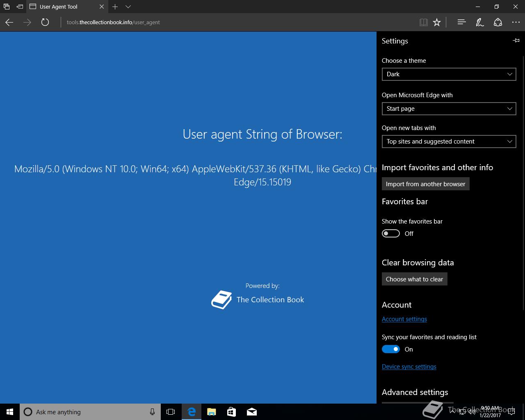This screenshot has height=420, width=525.
Task: Go back to previous page
Action: [x=9, y=23]
